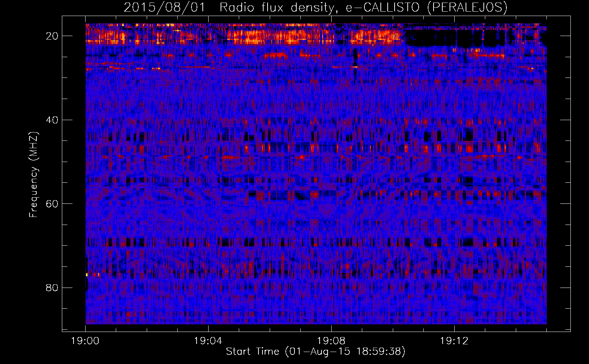
Task: Click the 20 MHz frequency tick label
Action: (52, 36)
